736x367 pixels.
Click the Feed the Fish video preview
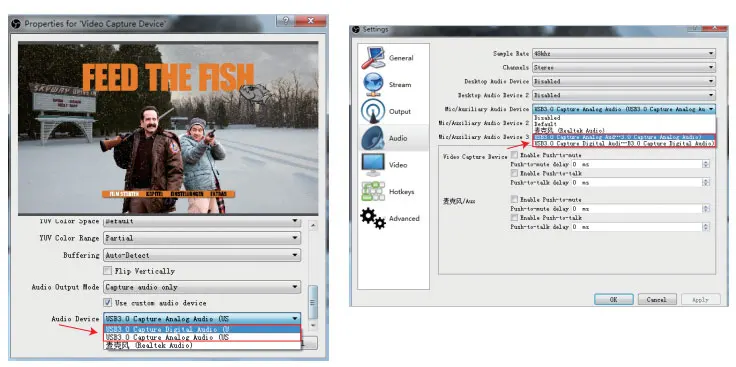click(168, 129)
